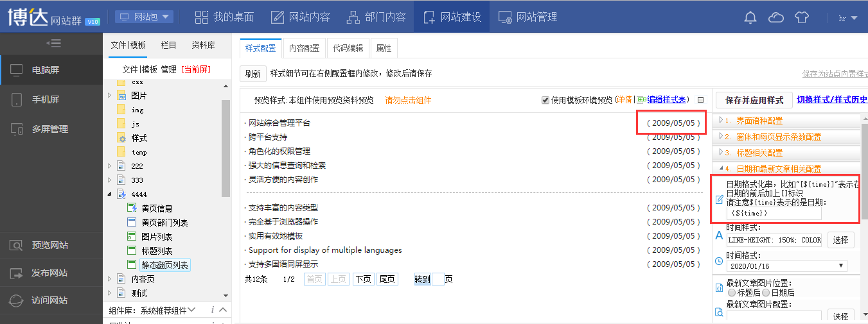Open 网站内容 in the top menu
This screenshot has height=324, width=868.
300,17
